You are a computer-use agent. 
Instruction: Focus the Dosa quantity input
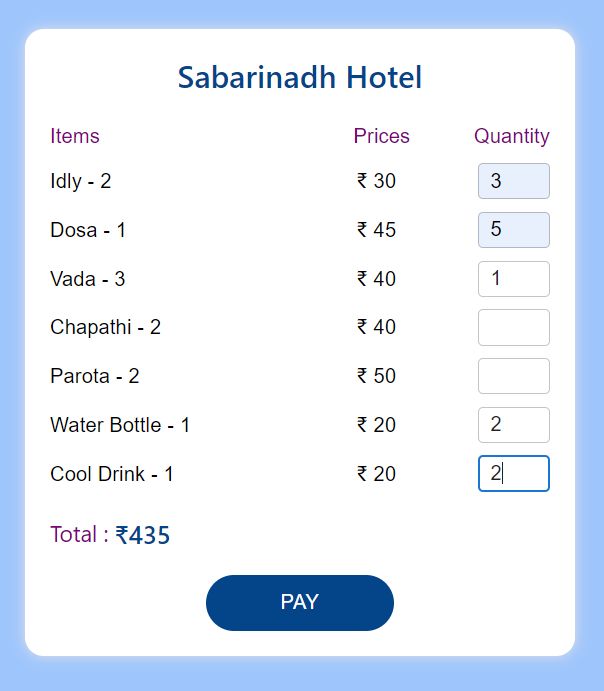tap(514, 230)
